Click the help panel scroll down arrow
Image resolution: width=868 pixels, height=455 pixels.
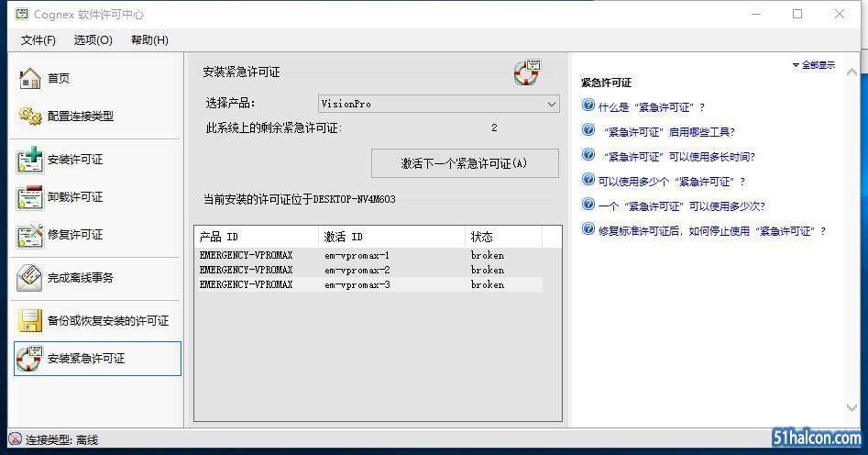(852, 407)
